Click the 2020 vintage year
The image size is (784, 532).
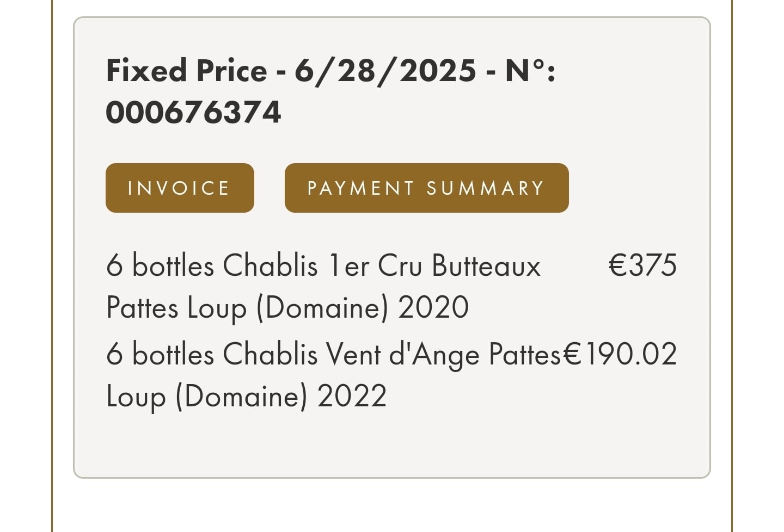click(433, 307)
